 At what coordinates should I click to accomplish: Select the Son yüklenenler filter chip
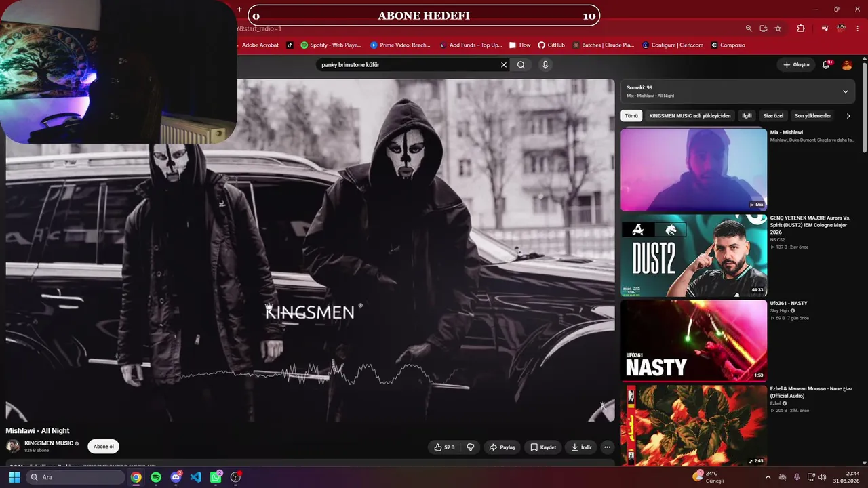(812, 116)
